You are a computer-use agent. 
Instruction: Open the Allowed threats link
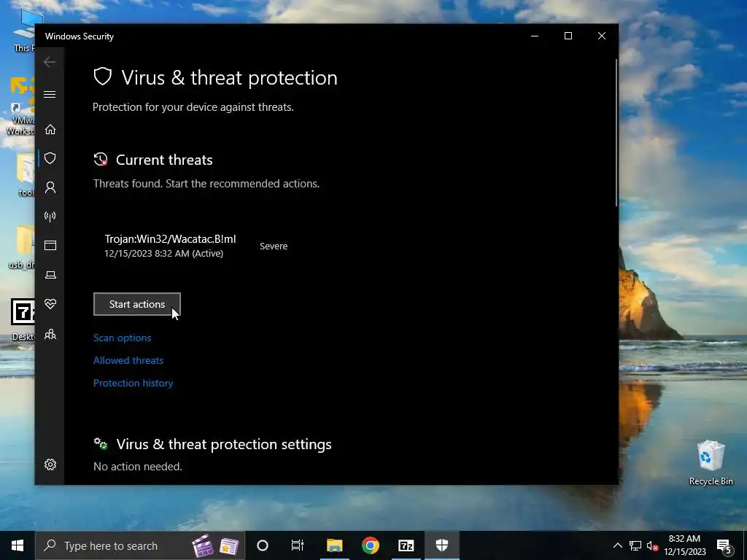point(128,360)
